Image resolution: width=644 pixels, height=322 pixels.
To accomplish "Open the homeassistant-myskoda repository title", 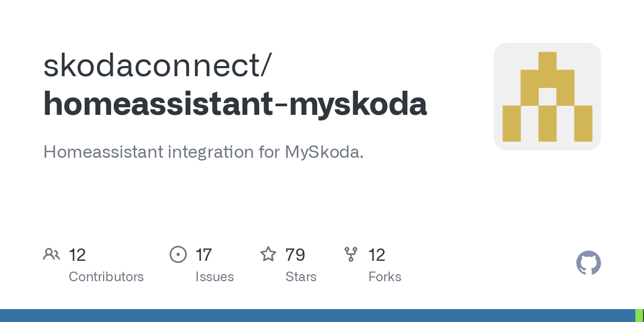I will (x=235, y=104).
